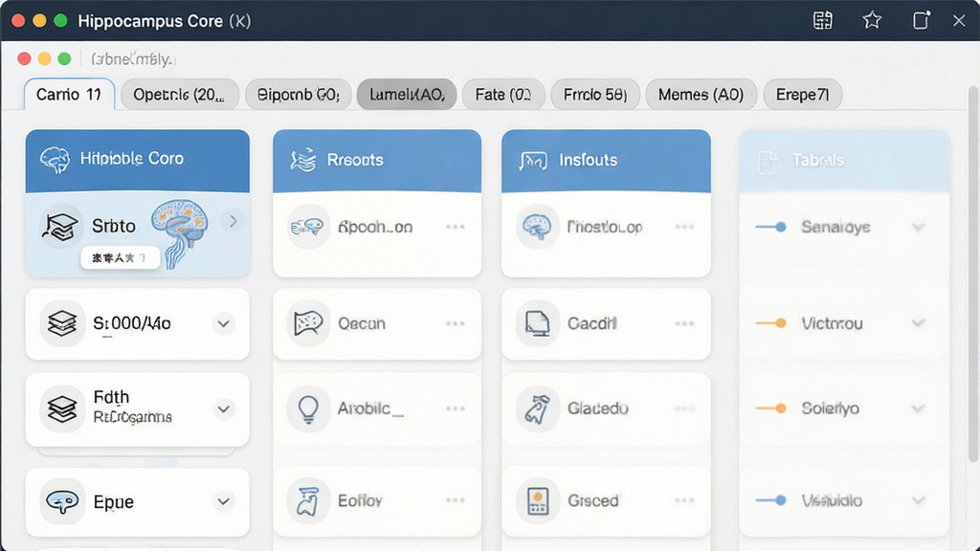Click the document icon beside Cacdil
This screenshot has height=551, width=980.
[537, 323]
